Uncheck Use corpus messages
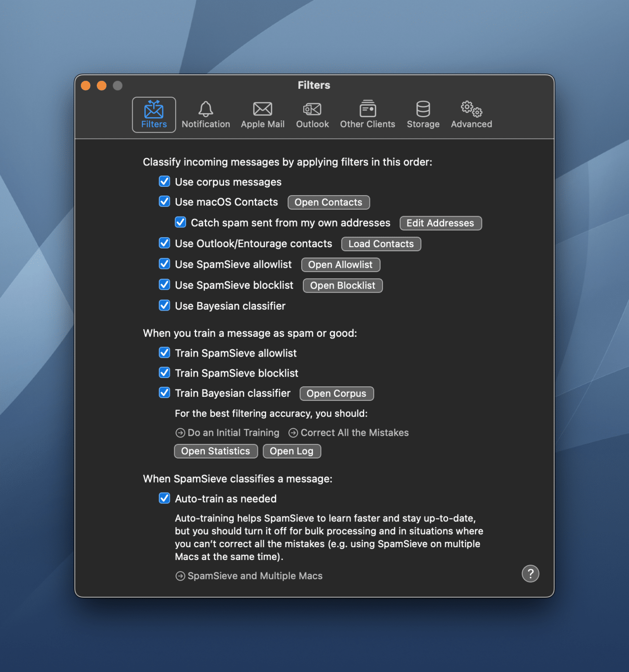629x672 pixels. tap(164, 181)
